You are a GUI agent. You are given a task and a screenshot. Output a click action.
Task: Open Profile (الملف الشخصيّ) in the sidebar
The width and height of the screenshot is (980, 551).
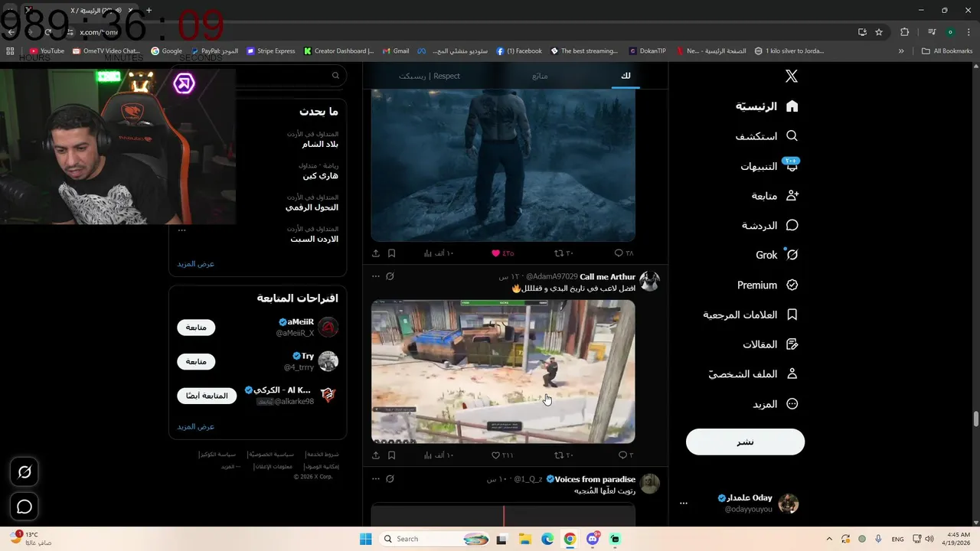[753, 374]
